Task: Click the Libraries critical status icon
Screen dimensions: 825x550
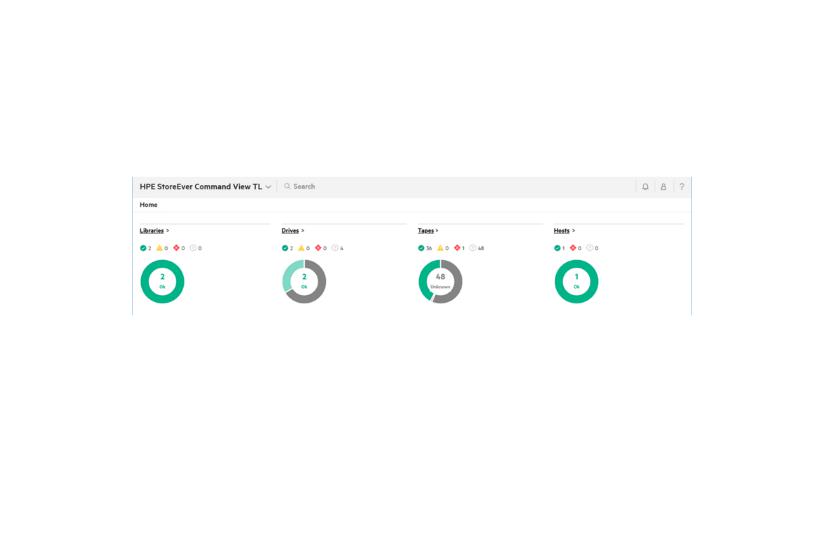Action: 176,248
